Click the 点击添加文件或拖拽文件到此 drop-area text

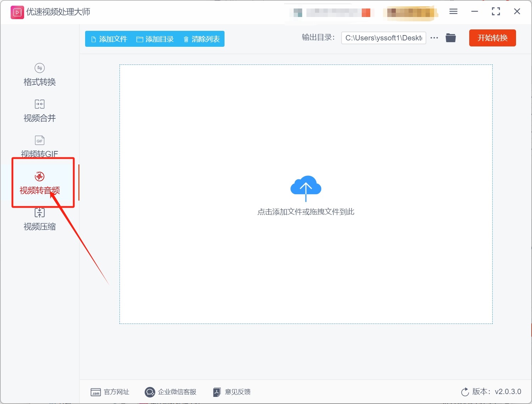point(306,212)
